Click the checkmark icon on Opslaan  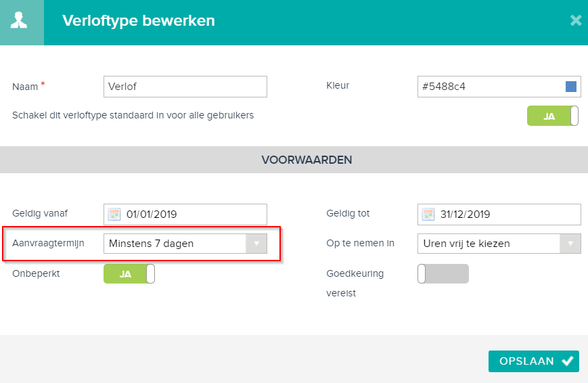click(568, 361)
